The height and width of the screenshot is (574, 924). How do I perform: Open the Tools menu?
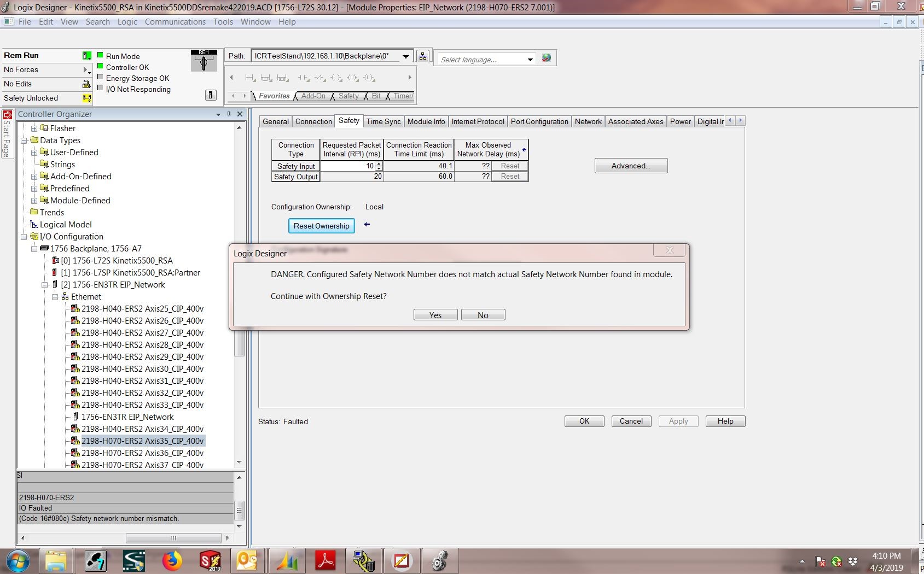223,22
